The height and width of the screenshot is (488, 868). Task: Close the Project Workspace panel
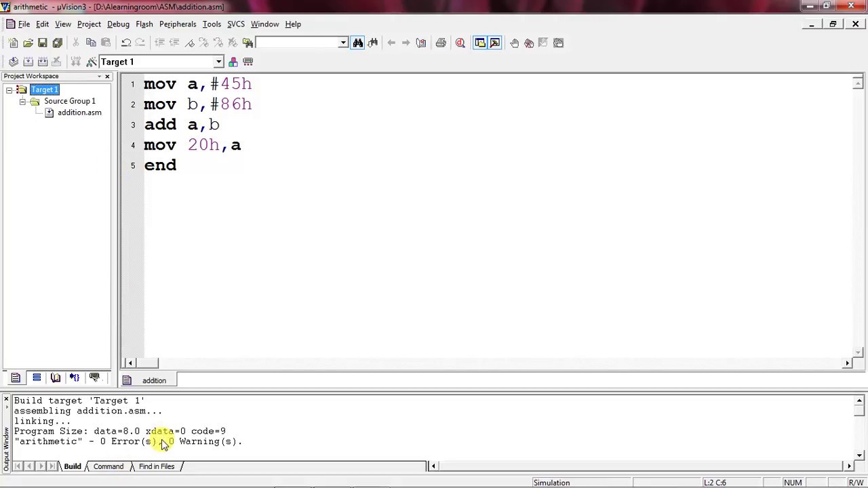click(107, 76)
